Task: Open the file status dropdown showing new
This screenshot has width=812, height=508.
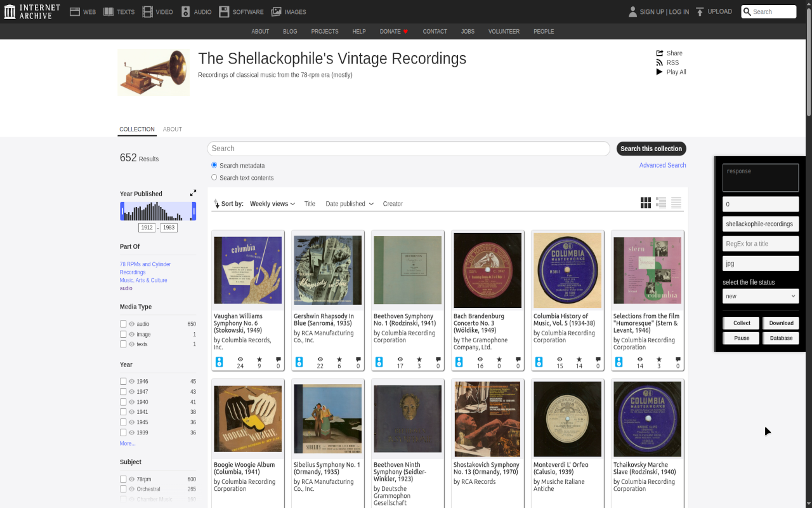Action: tap(761, 296)
